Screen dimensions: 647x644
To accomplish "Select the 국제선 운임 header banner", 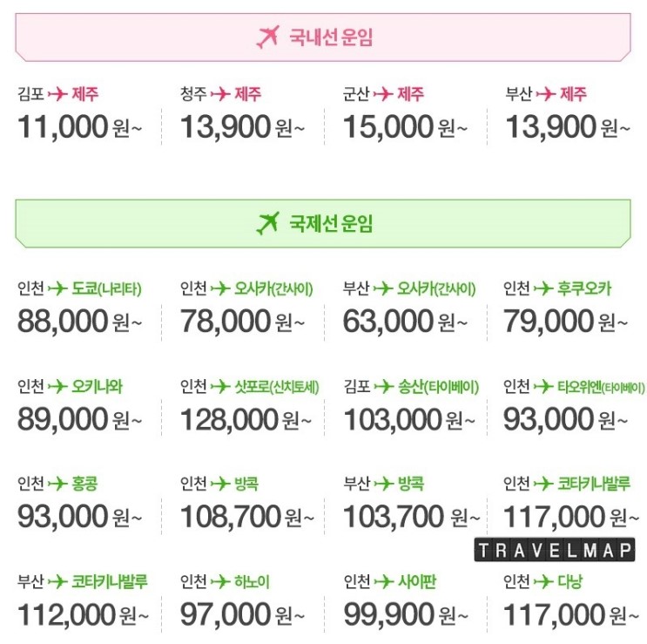I will pyautogui.click(x=323, y=223).
